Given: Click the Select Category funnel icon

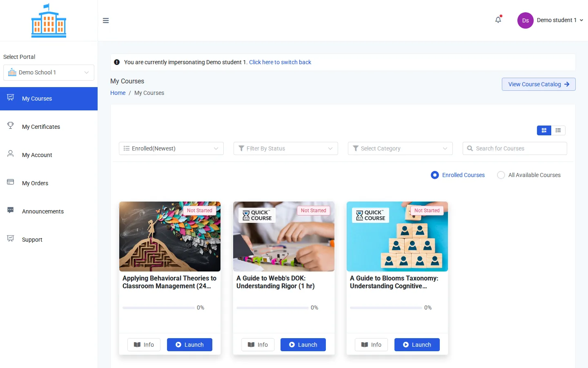Looking at the screenshot, I should [x=356, y=148].
